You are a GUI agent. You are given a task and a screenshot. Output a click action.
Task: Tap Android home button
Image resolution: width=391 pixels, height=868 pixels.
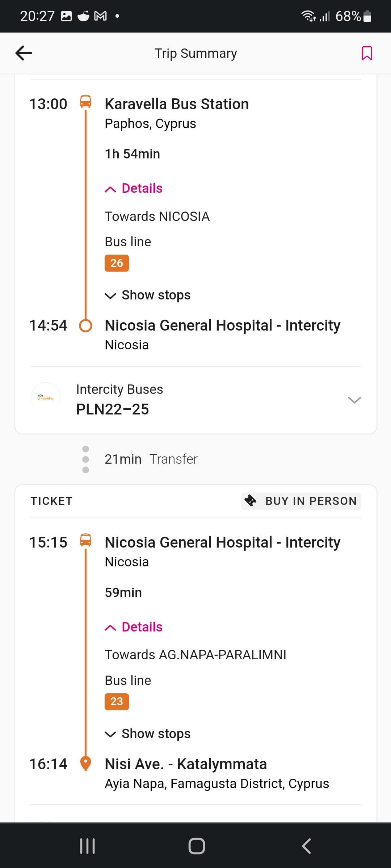point(197,846)
